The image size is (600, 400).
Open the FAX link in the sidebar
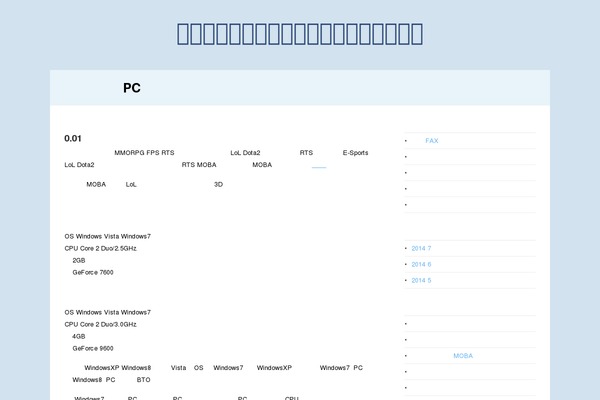click(x=432, y=141)
